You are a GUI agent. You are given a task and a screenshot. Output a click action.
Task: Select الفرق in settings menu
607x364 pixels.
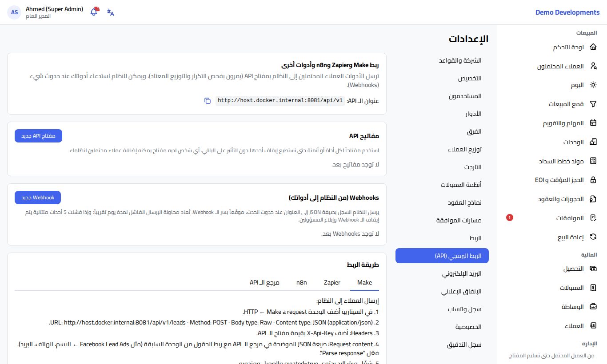pyautogui.click(x=442, y=131)
